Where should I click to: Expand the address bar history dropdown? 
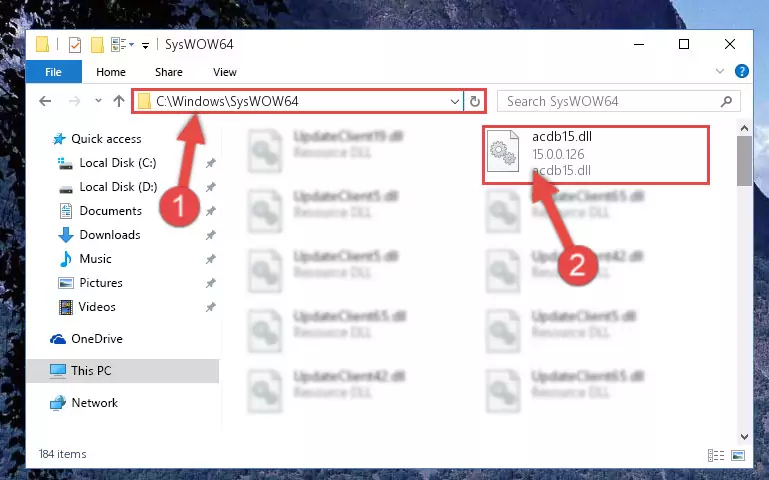tap(455, 101)
